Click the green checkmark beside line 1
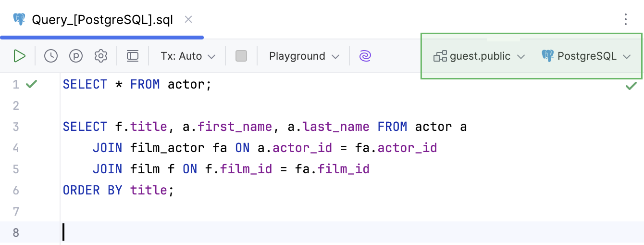Image resolution: width=644 pixels, height=245 pixels. 31,85
